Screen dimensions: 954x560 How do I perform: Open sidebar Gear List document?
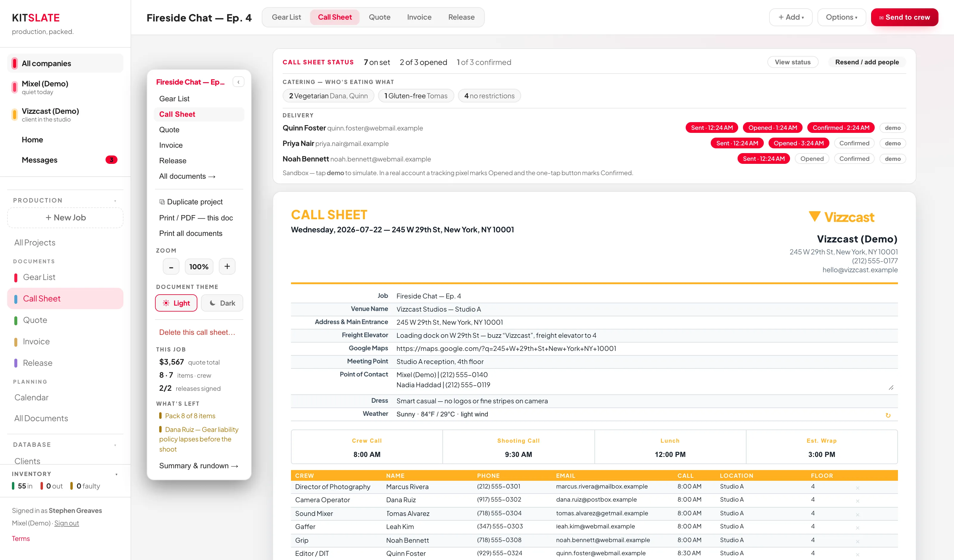(x=65, y=277)
